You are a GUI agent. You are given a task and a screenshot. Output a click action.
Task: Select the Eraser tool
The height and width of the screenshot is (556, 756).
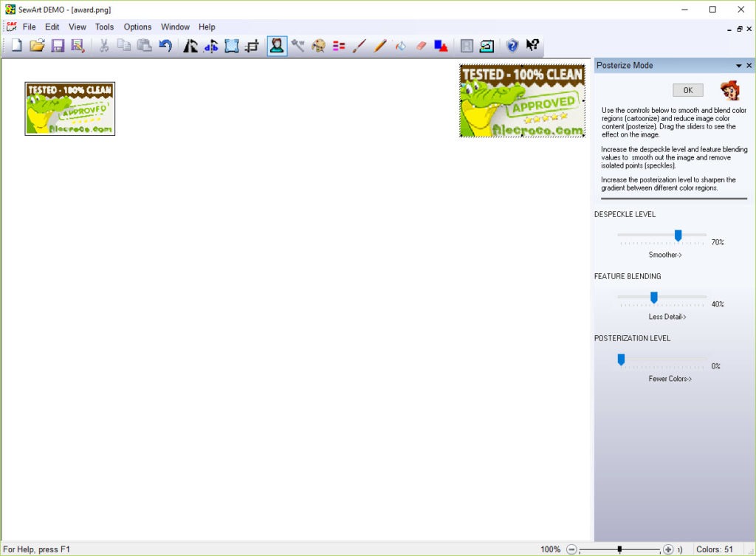pos(421,46)
